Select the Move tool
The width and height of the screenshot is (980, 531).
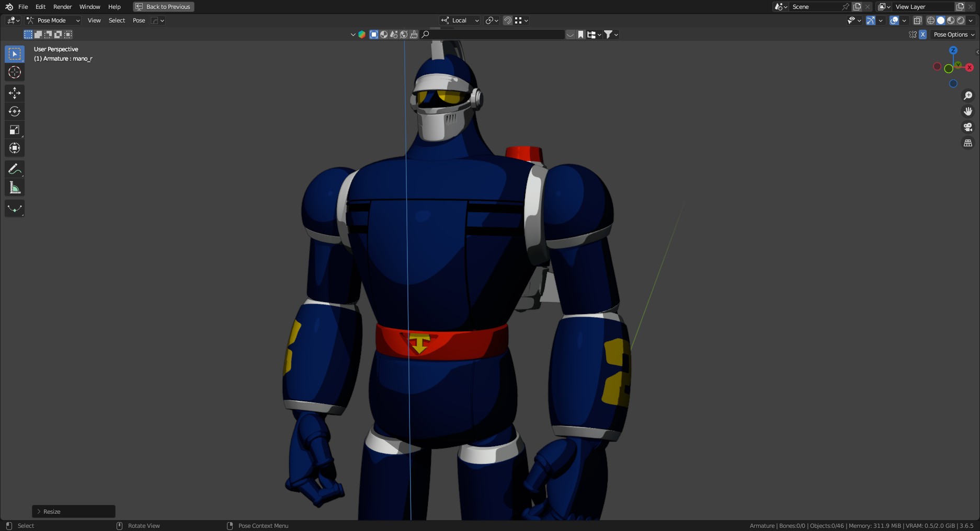tap(15, 93)
